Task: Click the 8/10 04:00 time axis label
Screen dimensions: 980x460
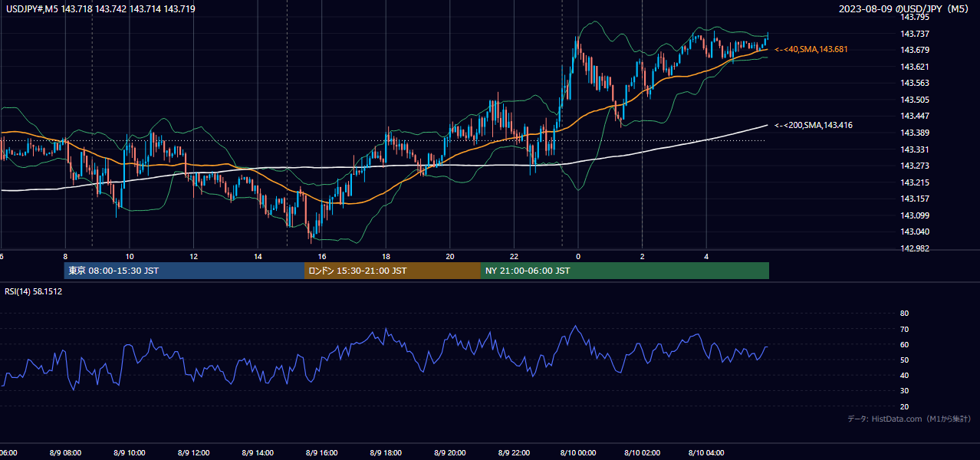Action: tap(706, 453)
